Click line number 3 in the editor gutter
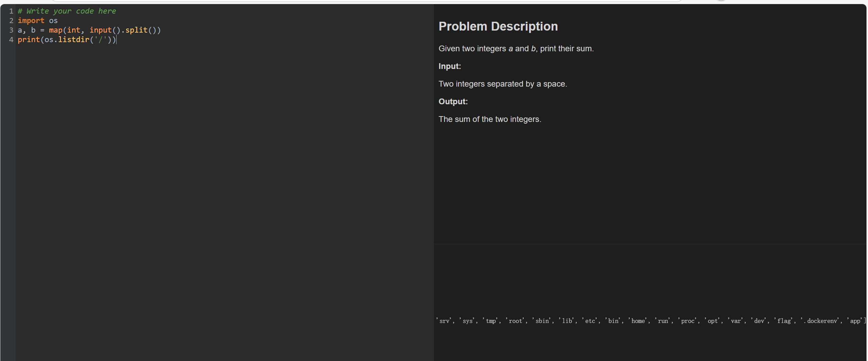The width and height of the screenshot is (868, 361). pos(11,30)
